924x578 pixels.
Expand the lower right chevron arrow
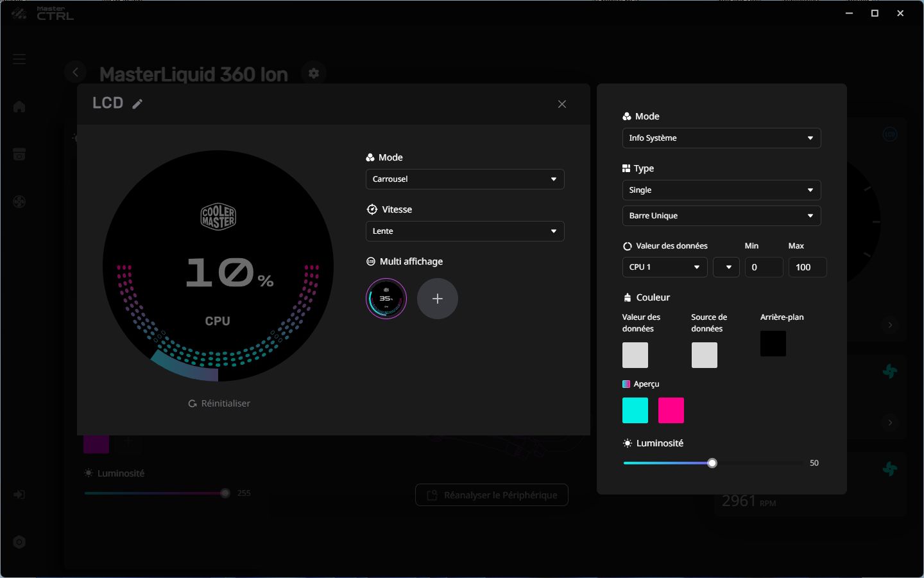pos(890,423)
